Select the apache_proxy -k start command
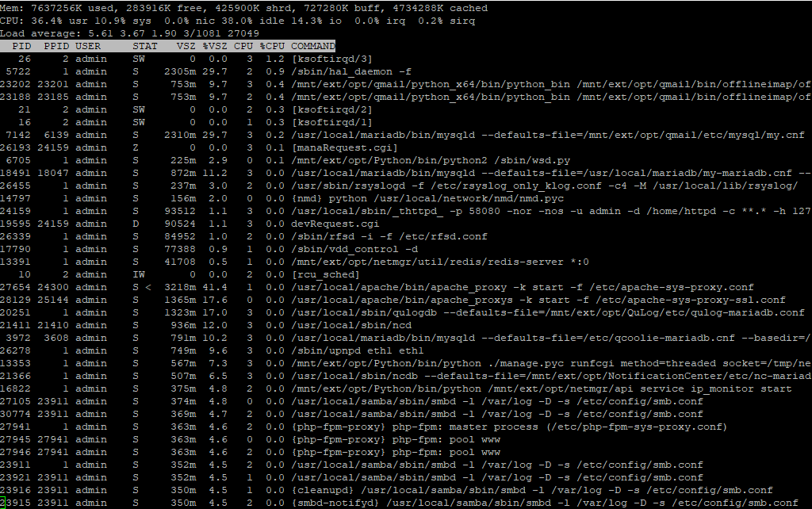The image size is (812, 509). 523,287
